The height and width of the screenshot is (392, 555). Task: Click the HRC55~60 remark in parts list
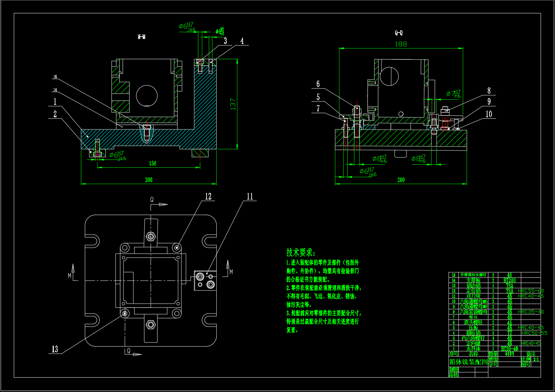(530, 291)
